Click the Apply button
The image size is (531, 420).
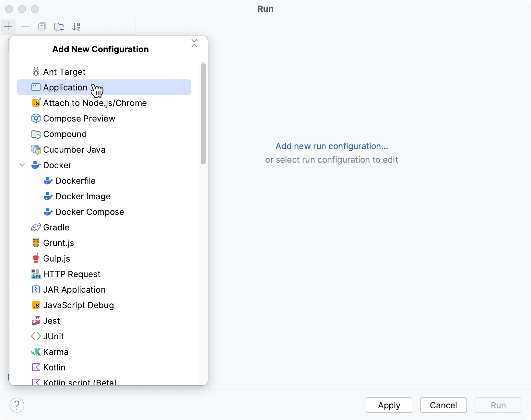tap(389, 405)
